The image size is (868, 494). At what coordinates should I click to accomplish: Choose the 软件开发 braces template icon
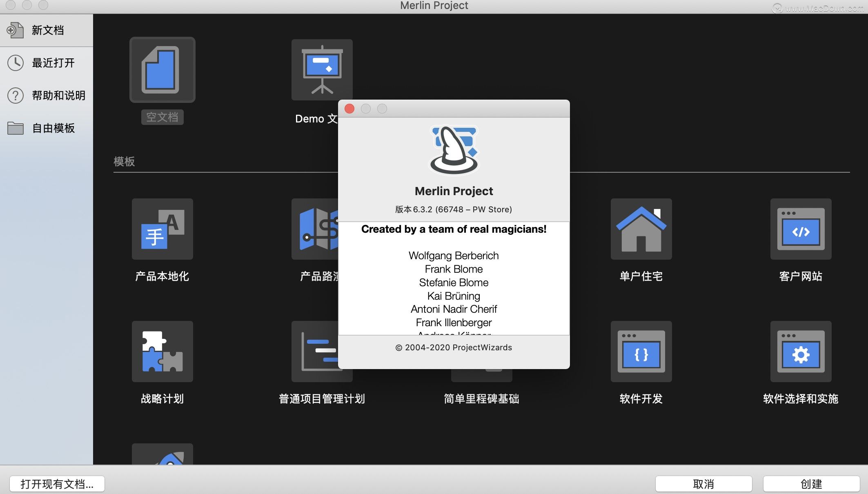(x=641, y=352)
